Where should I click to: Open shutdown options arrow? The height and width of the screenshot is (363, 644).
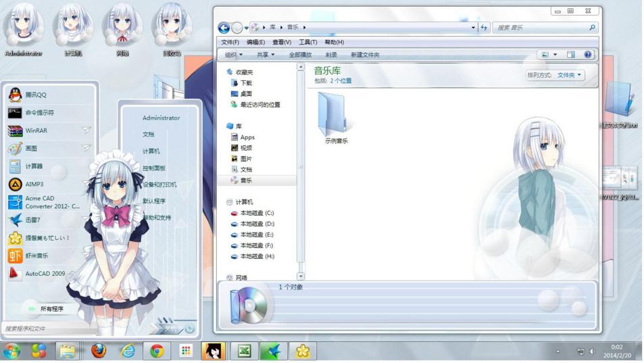(190, 329)
